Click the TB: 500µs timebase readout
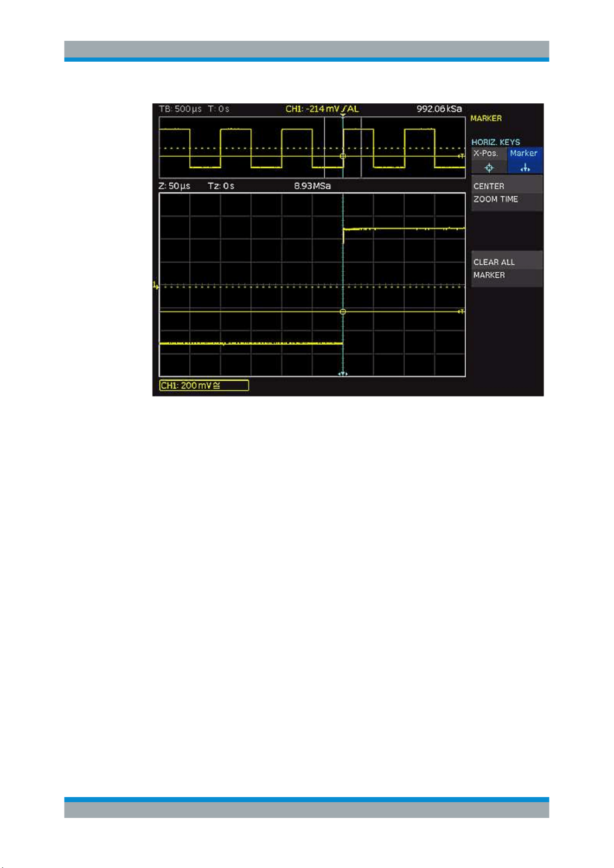 pyautogui.click(x=180, y=109)
